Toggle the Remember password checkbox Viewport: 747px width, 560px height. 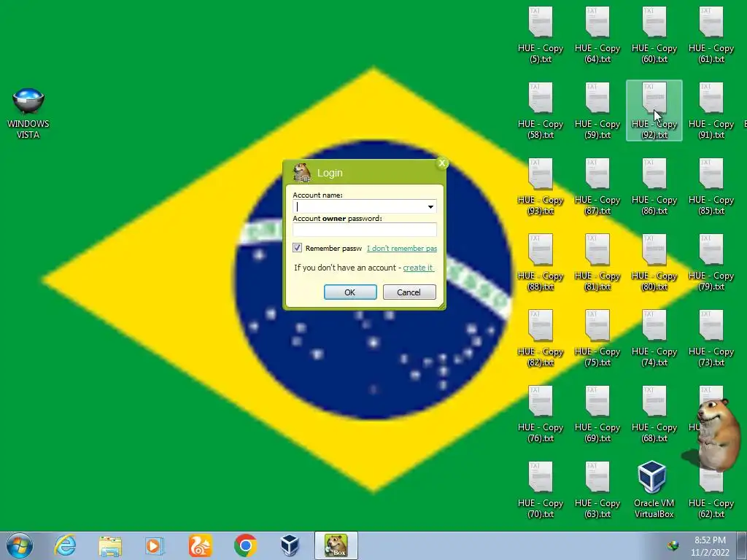point(298,248)
